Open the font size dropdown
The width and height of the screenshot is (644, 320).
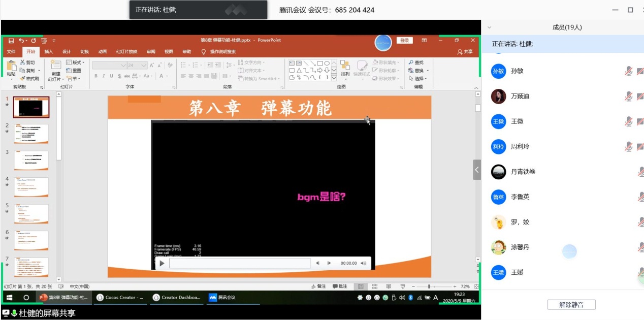144,66
